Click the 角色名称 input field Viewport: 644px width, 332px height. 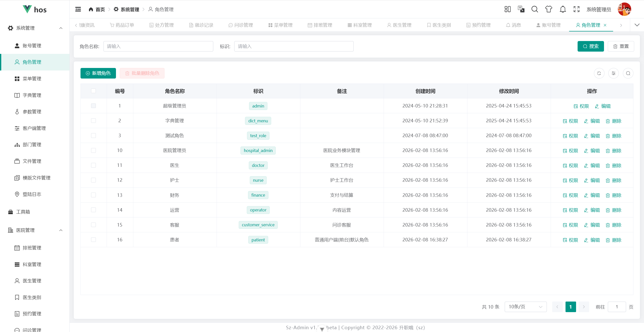[158, 46]
